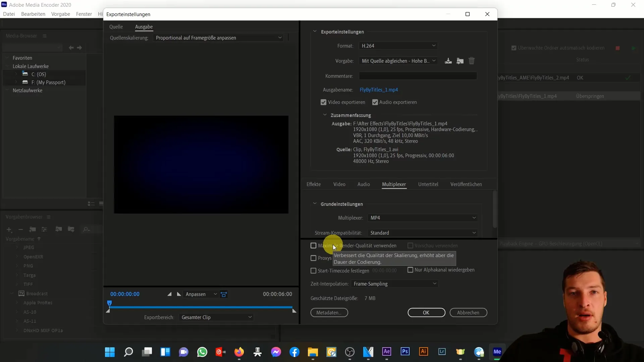
Task: Switch to the Untertitel tab
Action: (428, 184)
